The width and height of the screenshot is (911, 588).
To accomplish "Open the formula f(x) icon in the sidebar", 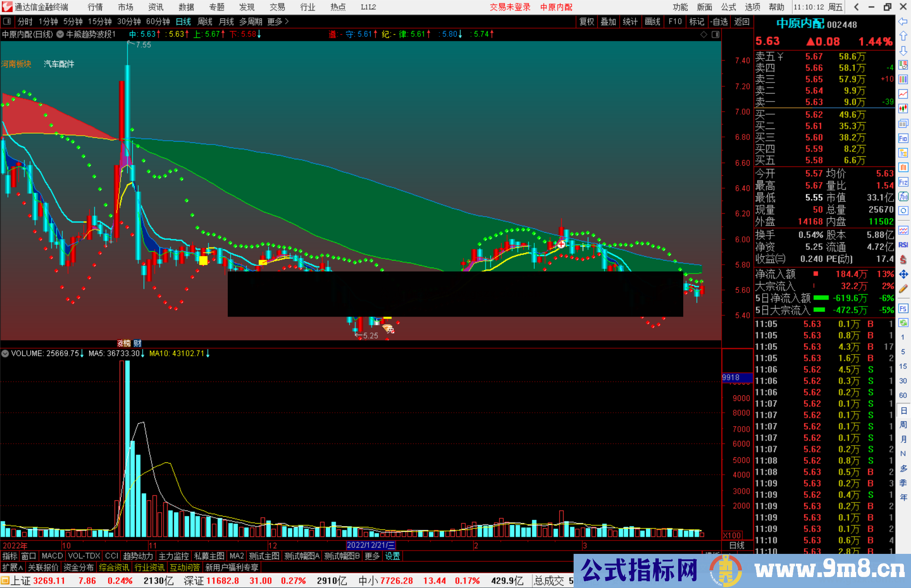I will click(x=903, y=196).
